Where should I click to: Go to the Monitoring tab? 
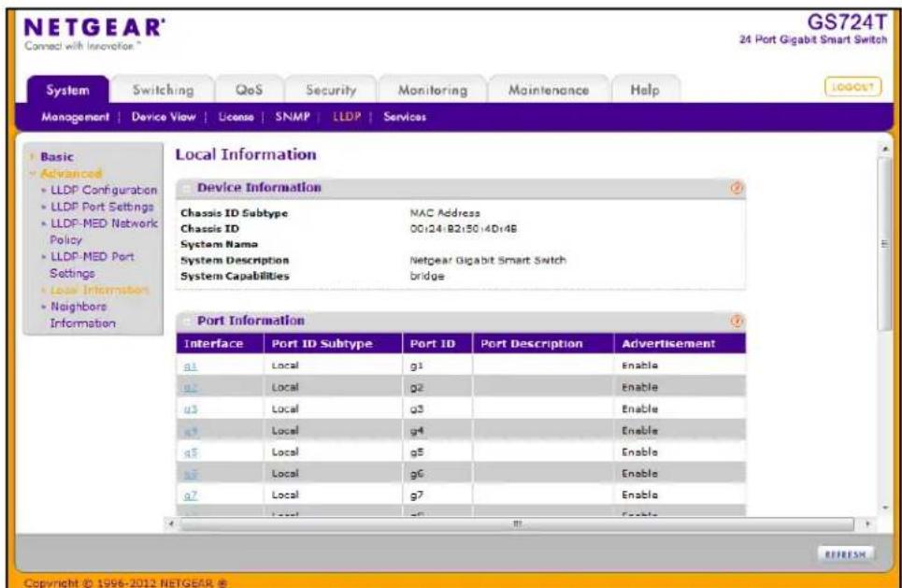pos(433,91)
